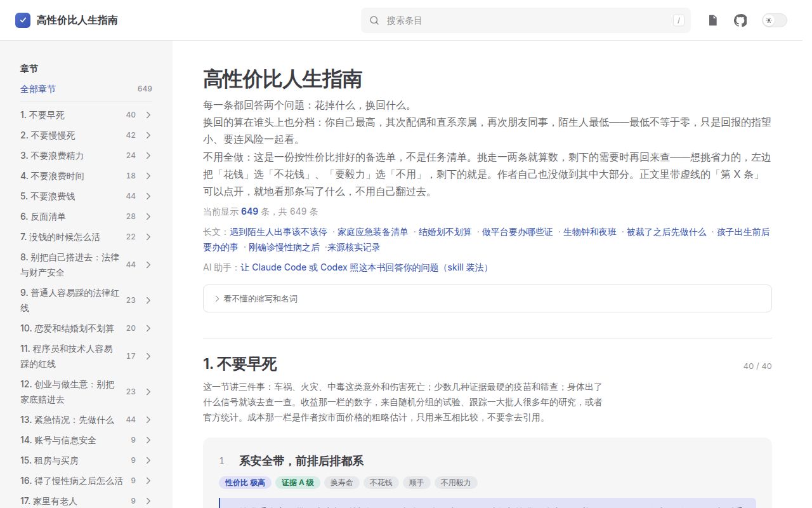Expand chevron beside 13. 紧急情况：先做什么

coord(148,420)
